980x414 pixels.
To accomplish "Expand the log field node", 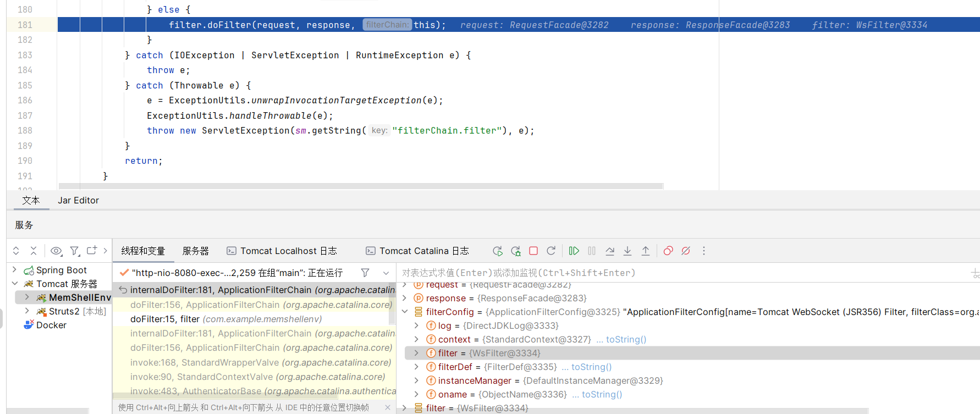I will [417, 325].
